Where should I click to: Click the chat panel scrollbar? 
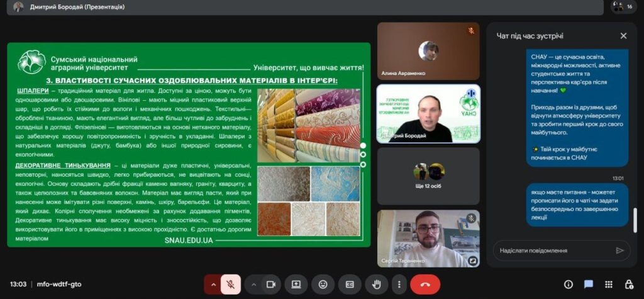click(x=634, y=220)
